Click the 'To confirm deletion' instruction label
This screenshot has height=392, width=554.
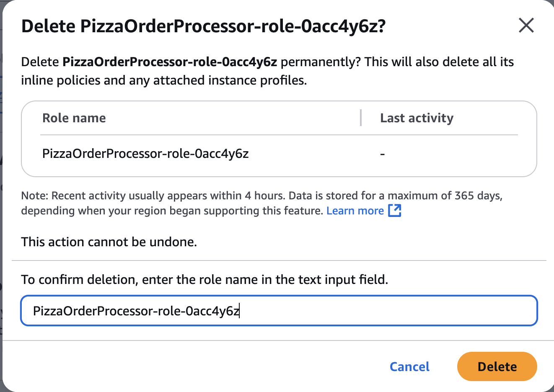point(205,279)
